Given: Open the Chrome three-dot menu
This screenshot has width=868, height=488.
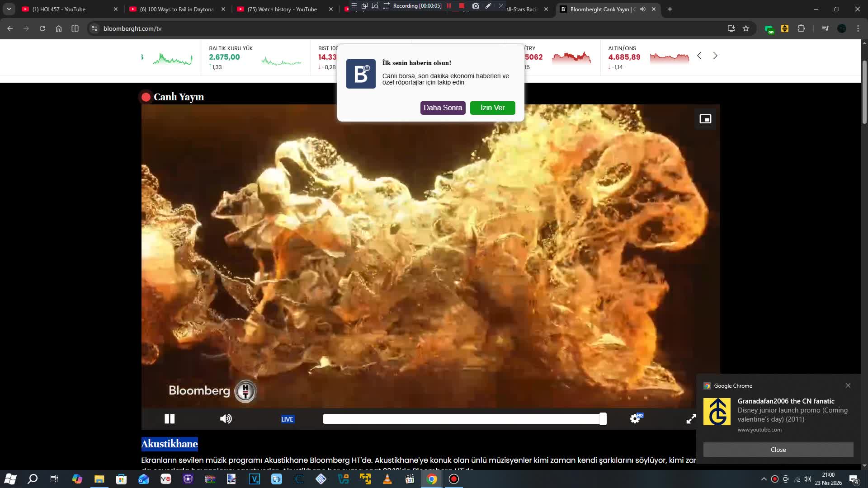Looking at the screenshot, I should pyautogui.click(x=858, y=28).
